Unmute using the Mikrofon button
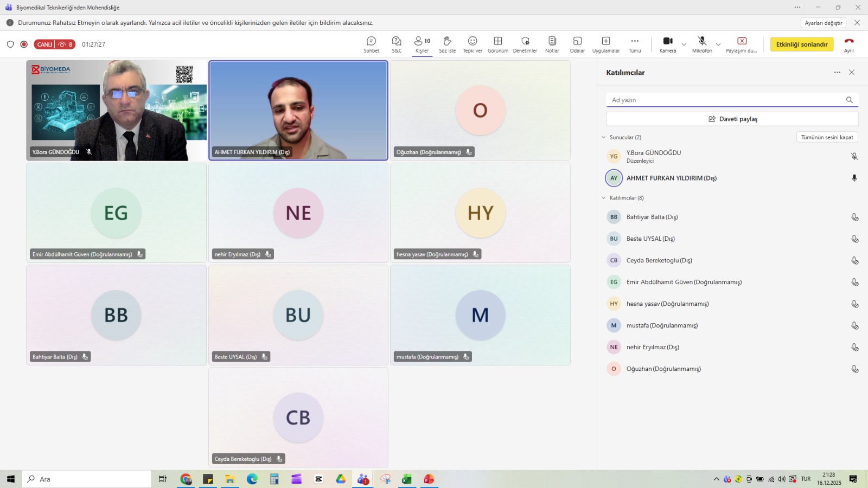This screenshot has height=488, width=868. (x=701, y=44)
